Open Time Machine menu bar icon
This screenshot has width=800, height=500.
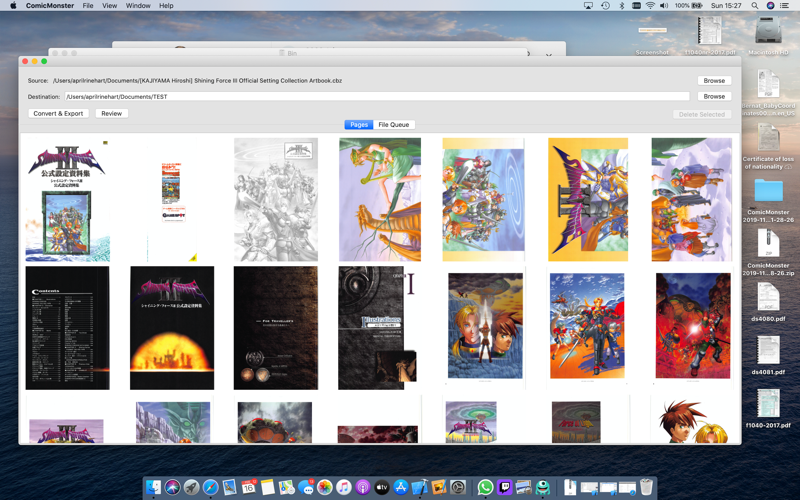coord(605,6)
